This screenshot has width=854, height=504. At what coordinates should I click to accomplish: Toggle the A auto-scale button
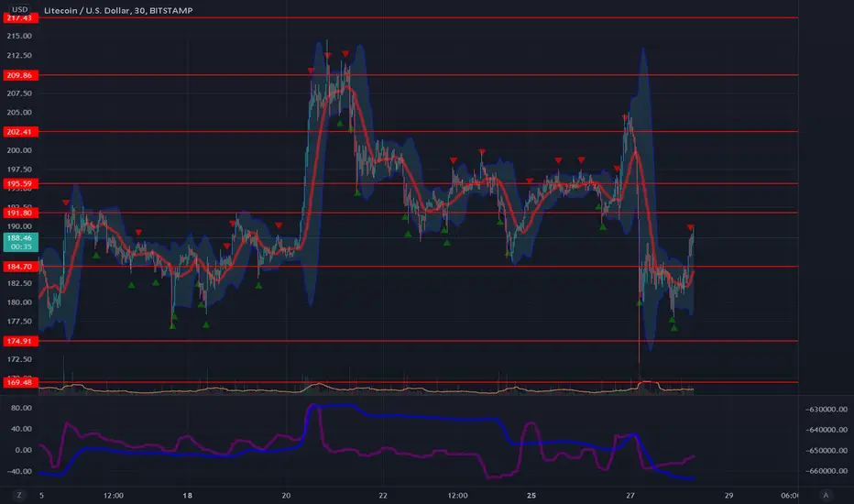tap(826, 495)
